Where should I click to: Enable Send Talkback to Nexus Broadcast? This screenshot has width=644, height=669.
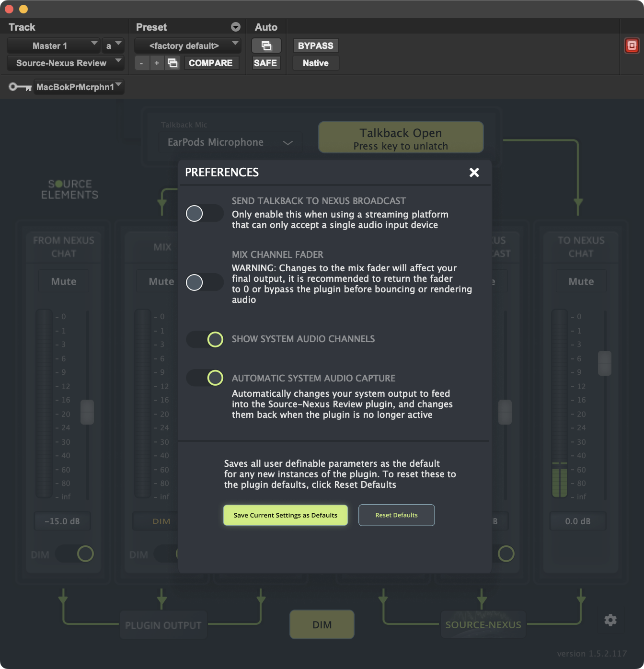point(205,213)
